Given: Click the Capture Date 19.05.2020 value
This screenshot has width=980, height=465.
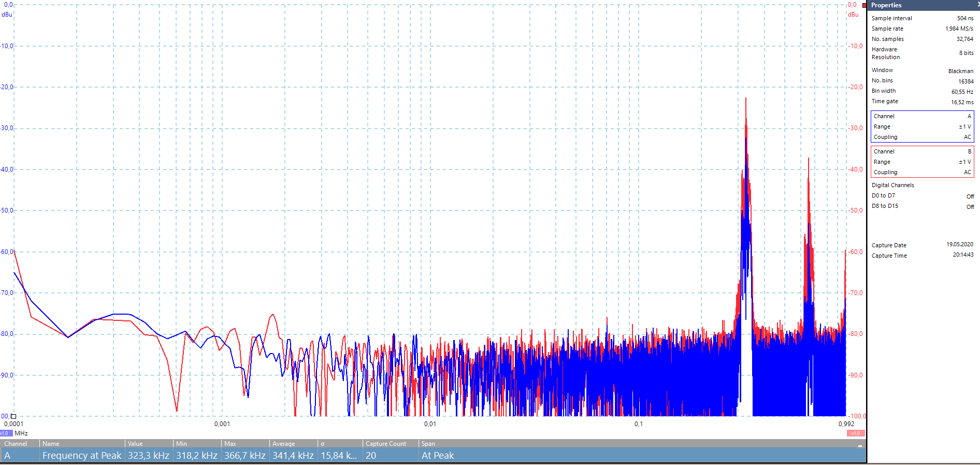Looking at the screenshot, I should (x=960, y=244).
